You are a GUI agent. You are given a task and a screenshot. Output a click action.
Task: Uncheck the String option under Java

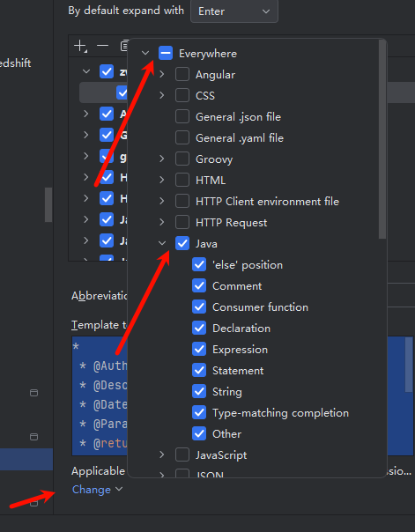click(199, 391)
